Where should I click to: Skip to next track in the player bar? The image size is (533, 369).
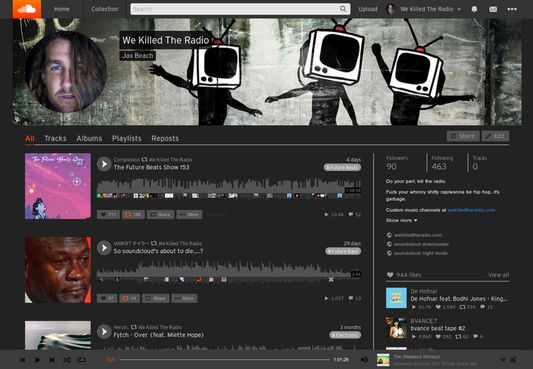coord(52,359)
